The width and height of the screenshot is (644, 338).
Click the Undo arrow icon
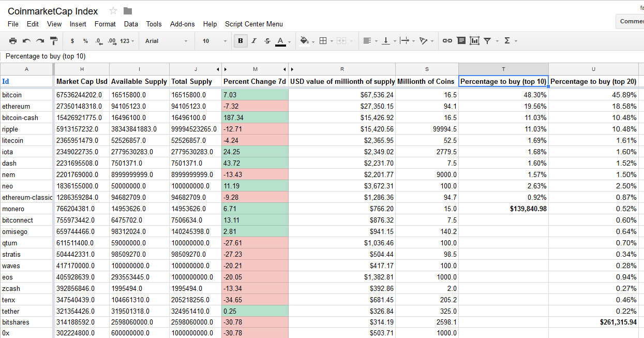[x=26, y=41]
